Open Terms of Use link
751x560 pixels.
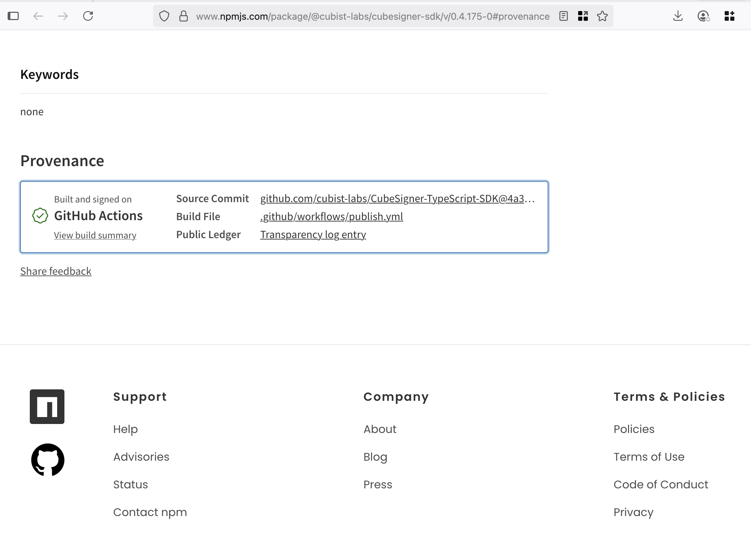coord(649,457)
